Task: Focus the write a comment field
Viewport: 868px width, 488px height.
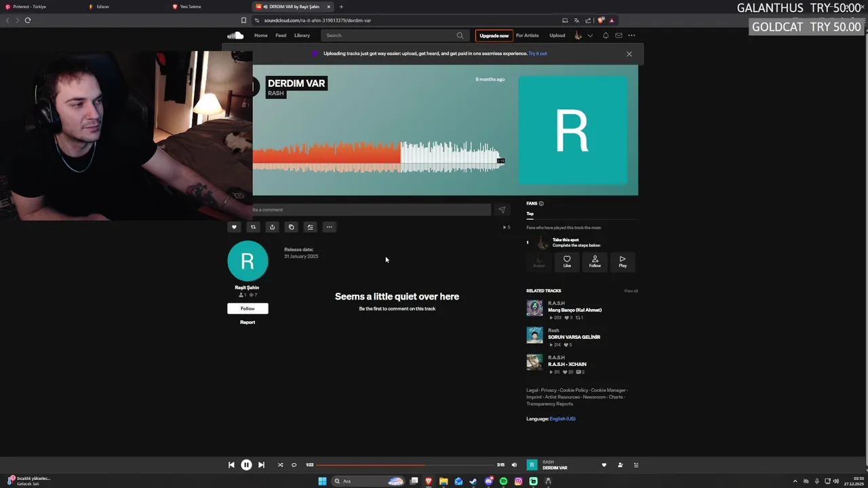Action: pyautogui.click(x=371, y=209)
